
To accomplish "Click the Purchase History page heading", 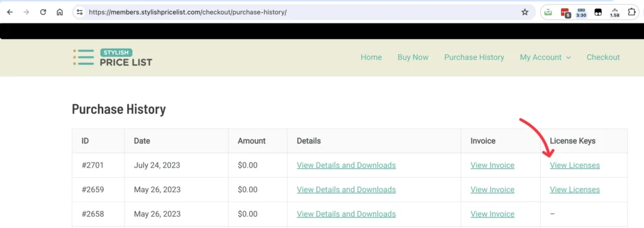I will click(x=119, y=110).
